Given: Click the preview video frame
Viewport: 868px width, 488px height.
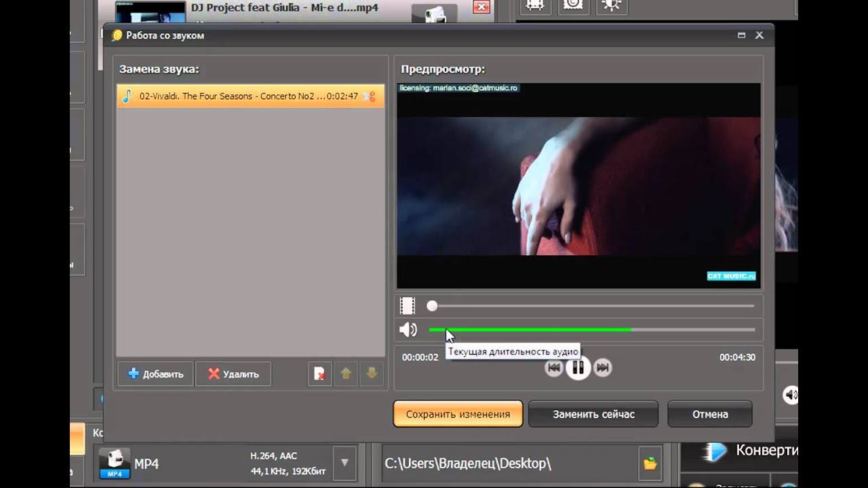Looking at the screenshot, I should coord(578,186).
